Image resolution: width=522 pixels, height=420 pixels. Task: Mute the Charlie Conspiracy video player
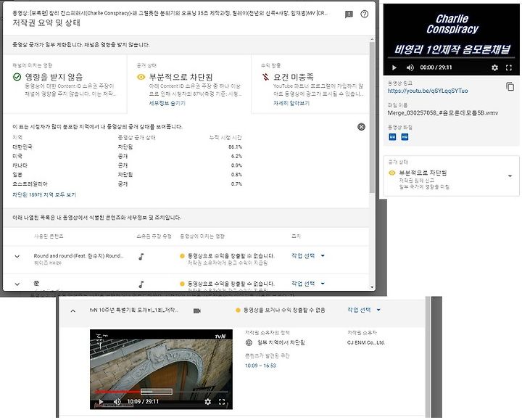(410, 67)
